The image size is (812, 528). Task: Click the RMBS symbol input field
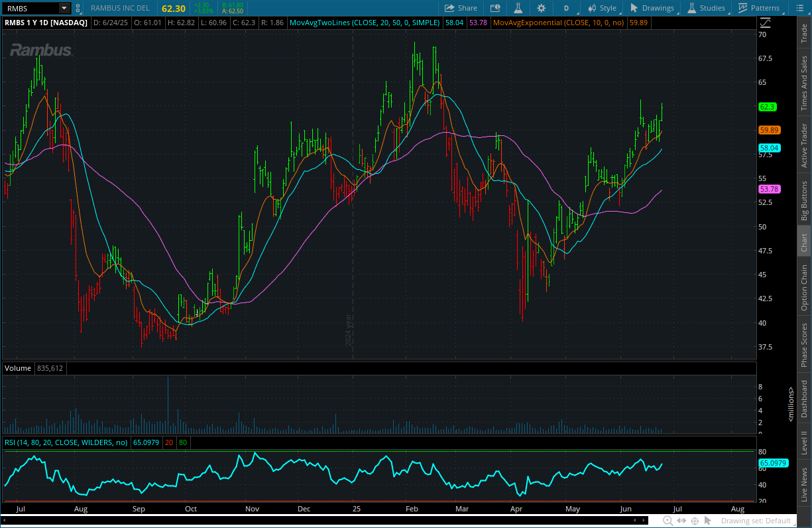30,8
